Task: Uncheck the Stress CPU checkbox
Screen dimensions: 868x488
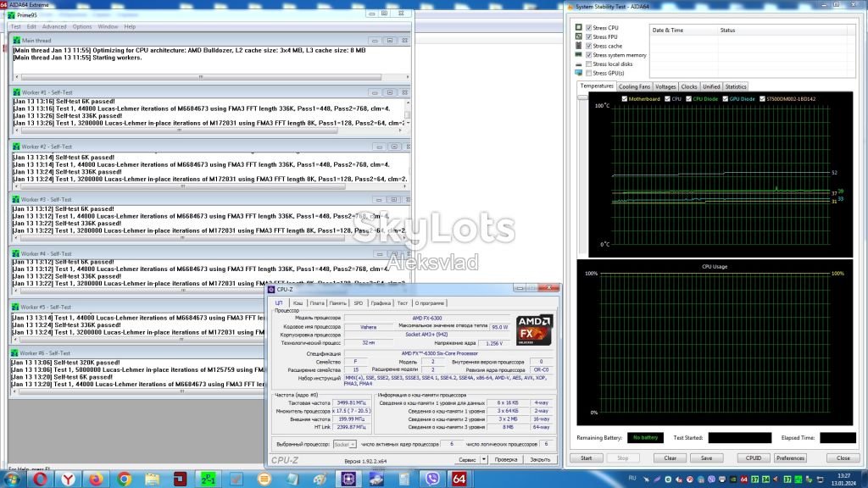Action: point(589,27)
